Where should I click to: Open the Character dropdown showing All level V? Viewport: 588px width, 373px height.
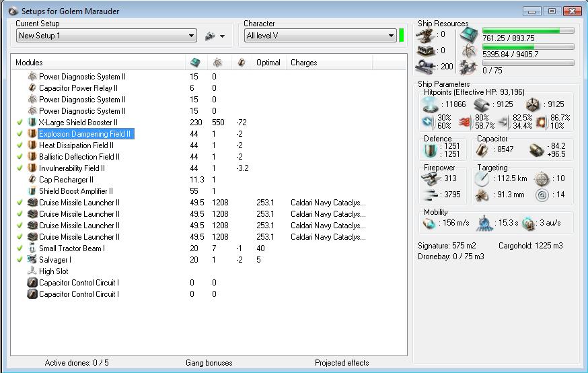[320, 36]
